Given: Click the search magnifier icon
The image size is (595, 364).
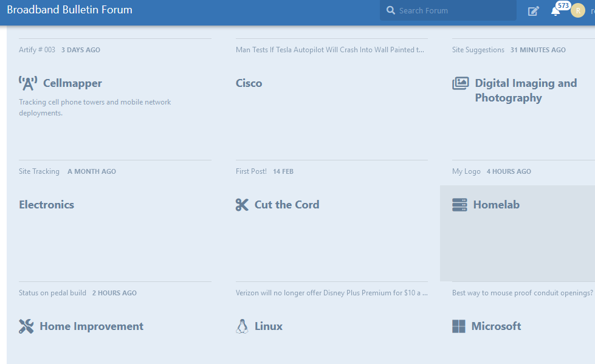Looking at the screenshot, I should (390, 10).
